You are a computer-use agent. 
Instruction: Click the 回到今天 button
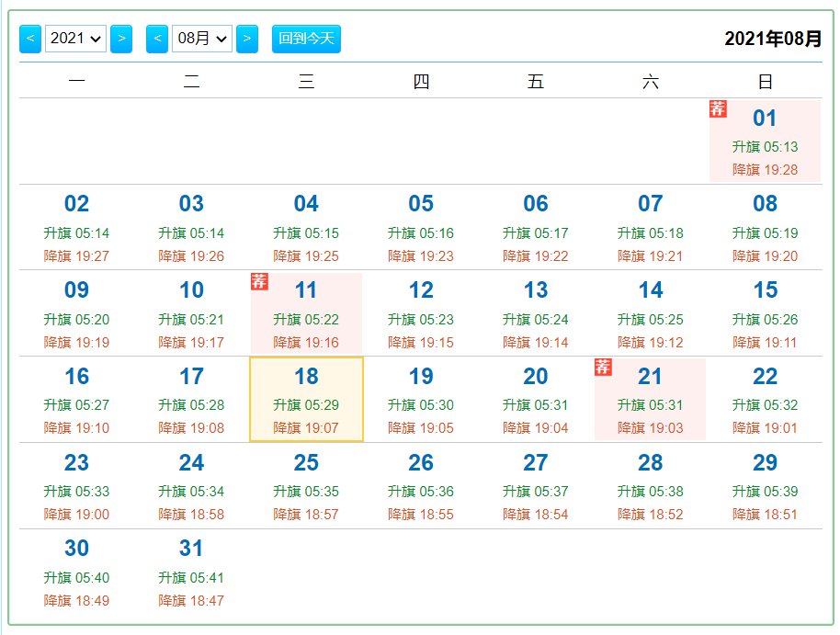(306, 39)
